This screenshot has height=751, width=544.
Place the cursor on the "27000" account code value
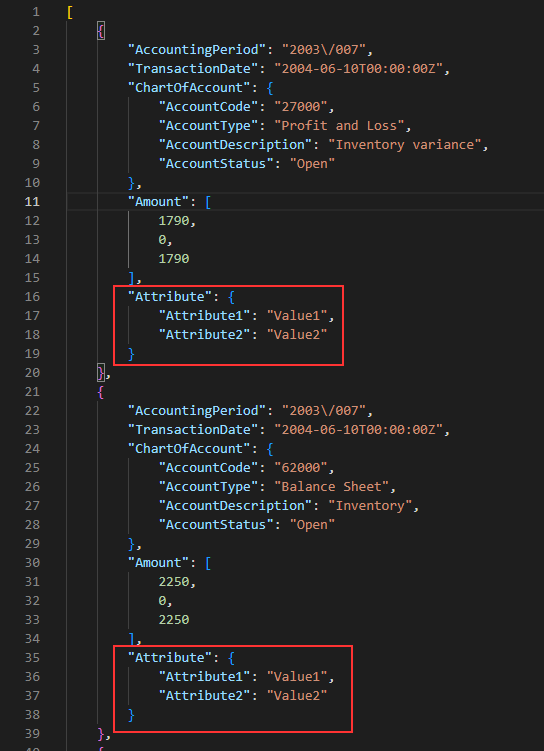[x=301, y=106]
